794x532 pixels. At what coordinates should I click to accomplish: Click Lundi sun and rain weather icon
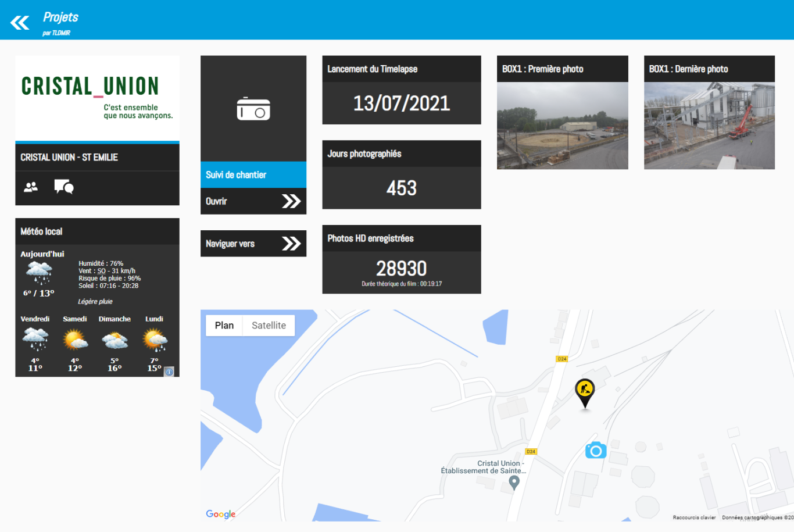pyautogui.click(x=155, y=340)
